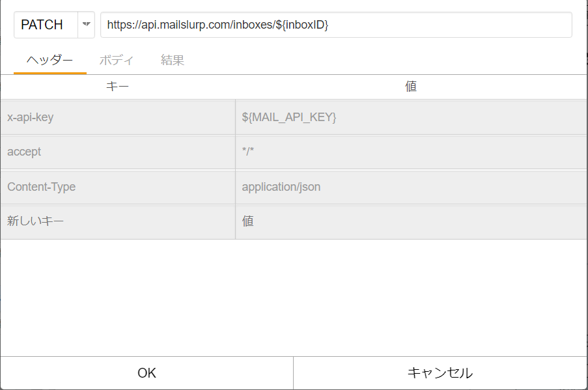
Task: Confirm with the OK button
Action: (x=147, y=373)
